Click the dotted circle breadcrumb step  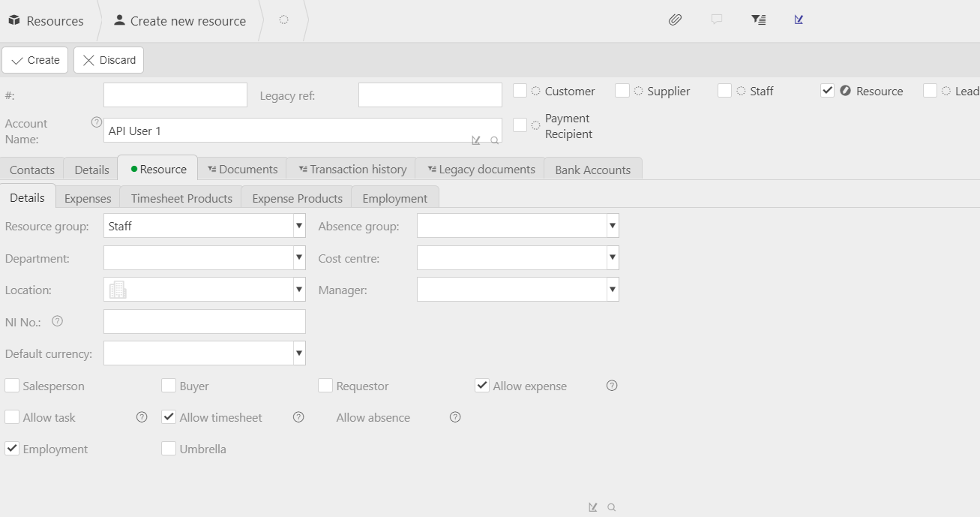click(x=283, y=20)
